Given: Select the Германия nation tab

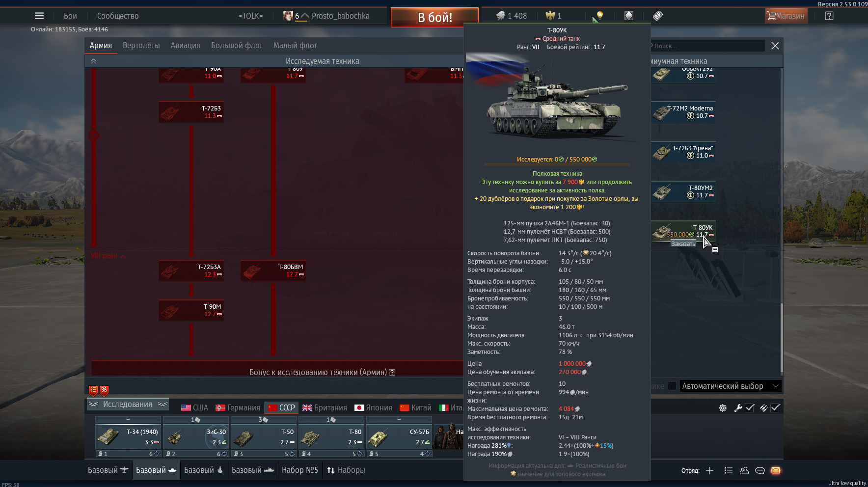Looking at the screenshot, I should [238, 407].
